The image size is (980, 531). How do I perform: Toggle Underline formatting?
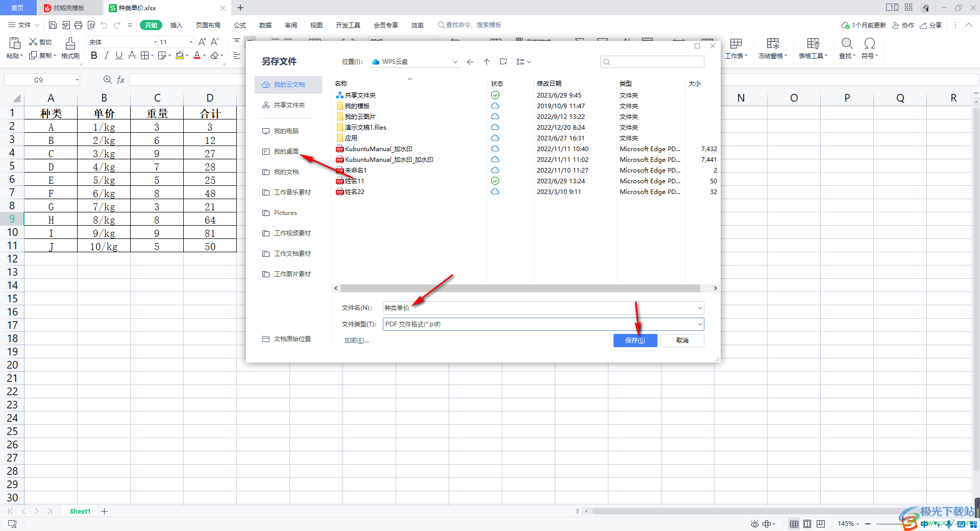click(119, 55)
